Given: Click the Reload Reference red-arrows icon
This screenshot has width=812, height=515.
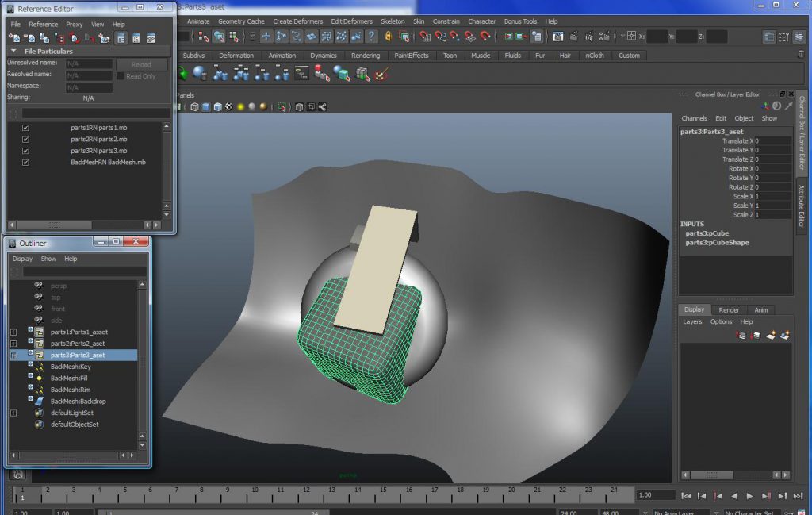Looking at the screenshot, I should [x=74, y=38].
